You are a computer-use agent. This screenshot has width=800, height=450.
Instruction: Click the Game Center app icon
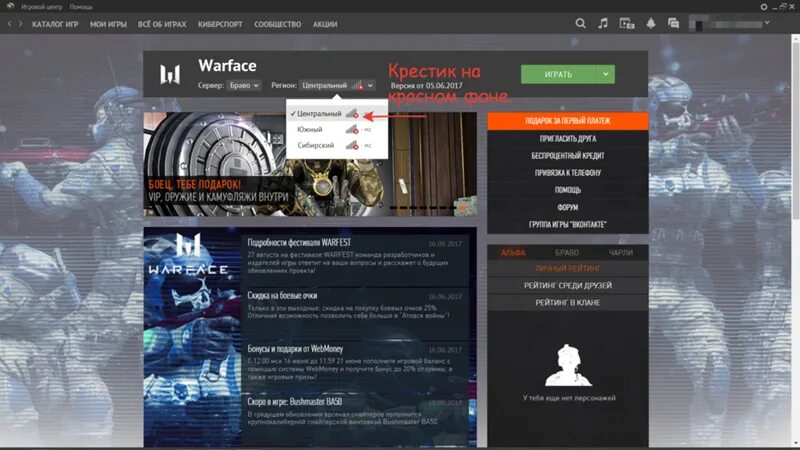[10, 7]
